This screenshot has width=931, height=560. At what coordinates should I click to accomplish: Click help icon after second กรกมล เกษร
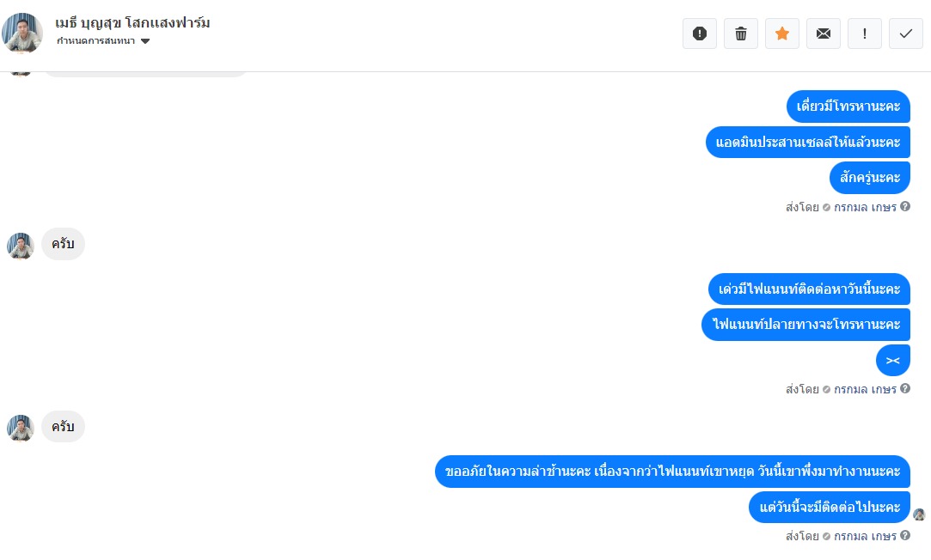click(x=905, y=388)
